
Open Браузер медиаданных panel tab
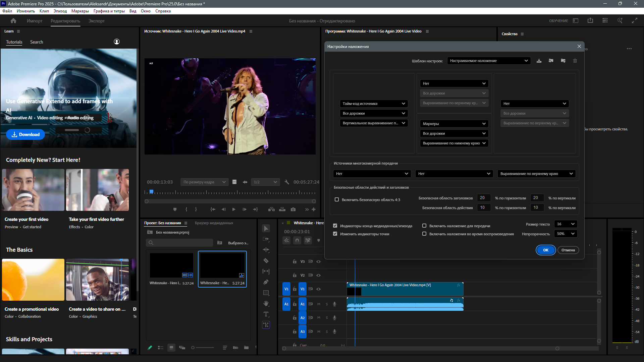click(x=214, y=223)
